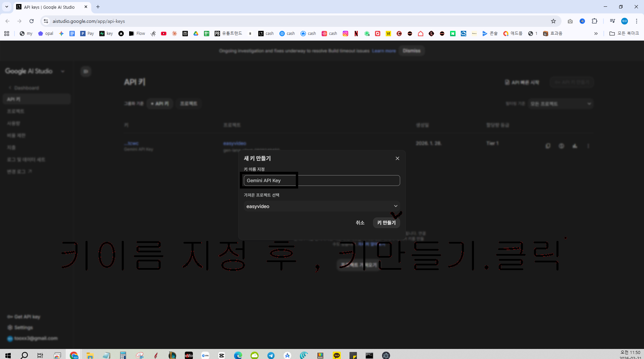Open the Netflix bookmark icon
Screen dimensions: 644x359
tap(356, 34)
